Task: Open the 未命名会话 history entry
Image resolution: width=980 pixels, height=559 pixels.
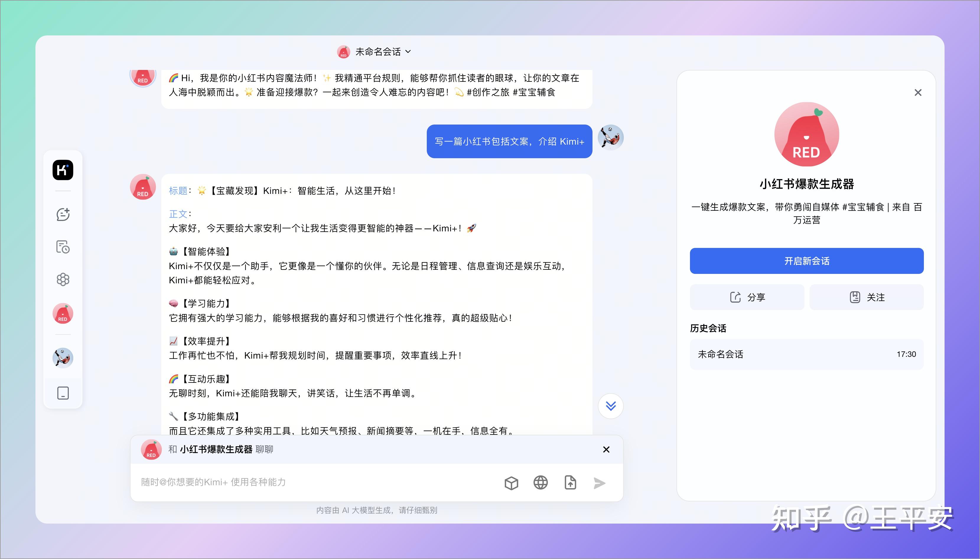Action: pyautogui.click(x=806, y=354)
